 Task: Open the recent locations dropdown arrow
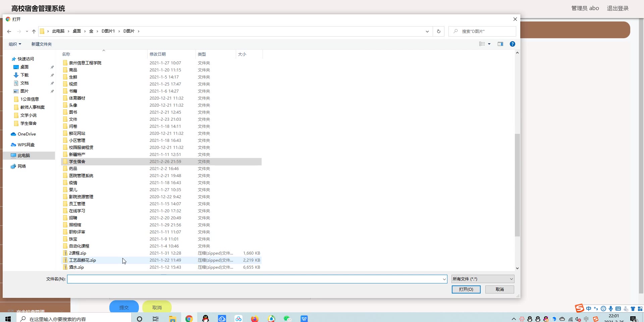27,31
